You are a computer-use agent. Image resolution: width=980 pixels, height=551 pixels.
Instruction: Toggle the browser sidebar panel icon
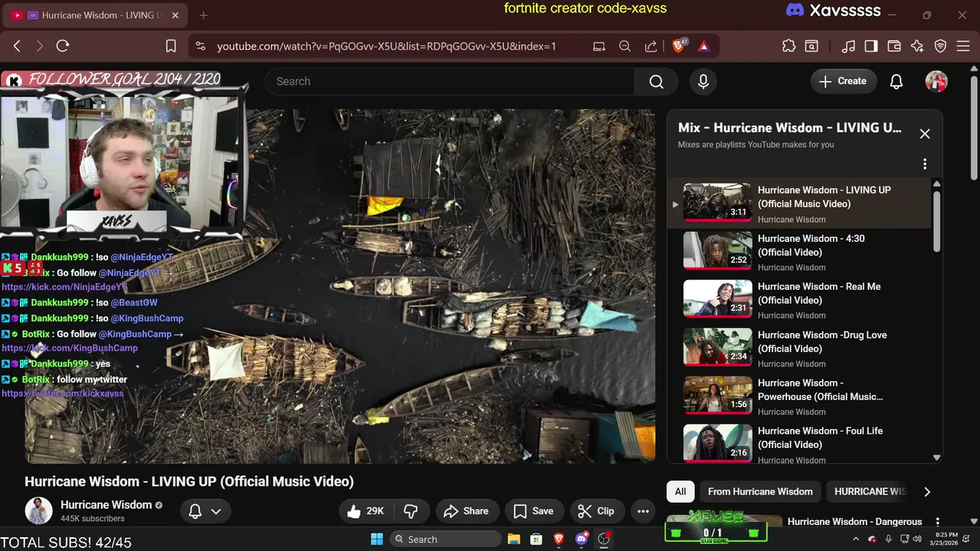[871, 46]
